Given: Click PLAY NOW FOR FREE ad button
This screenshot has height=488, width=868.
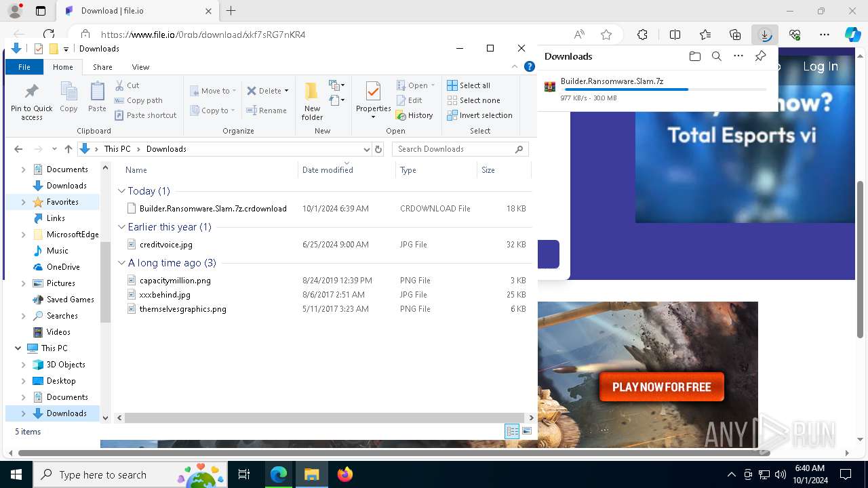Looking at the screenshot, I should coord(662,387).
